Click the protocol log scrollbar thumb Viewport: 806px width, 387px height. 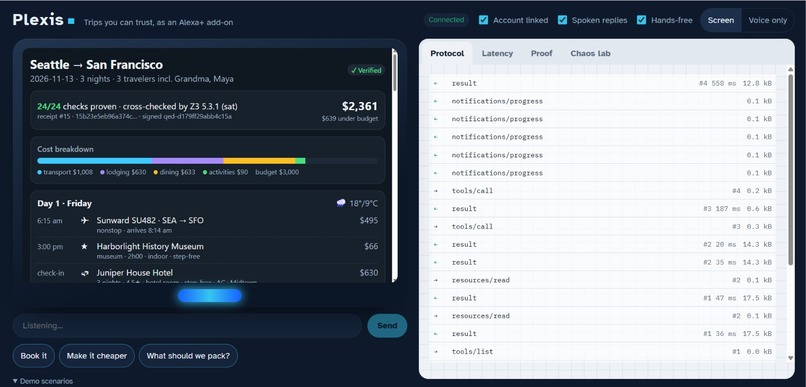click(x=791, y=170)
